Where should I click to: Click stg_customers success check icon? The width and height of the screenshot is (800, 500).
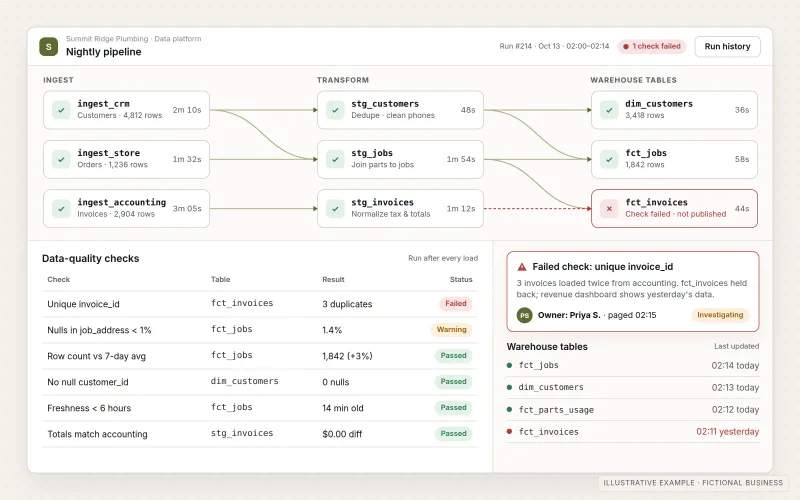(x=335, y=110)
